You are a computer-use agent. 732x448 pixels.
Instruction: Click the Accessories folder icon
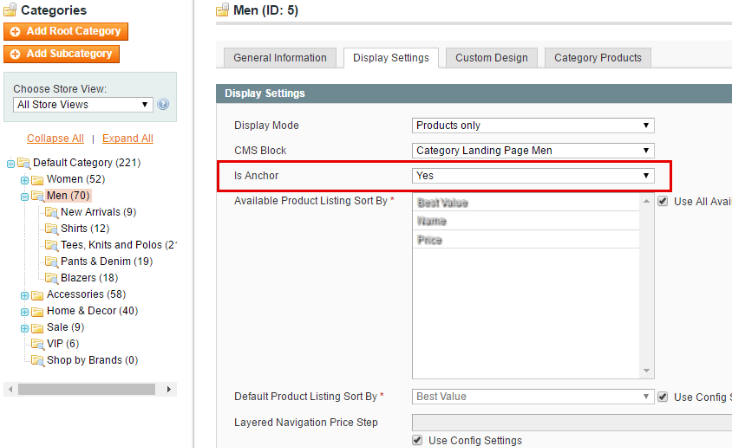pos(38,294)
